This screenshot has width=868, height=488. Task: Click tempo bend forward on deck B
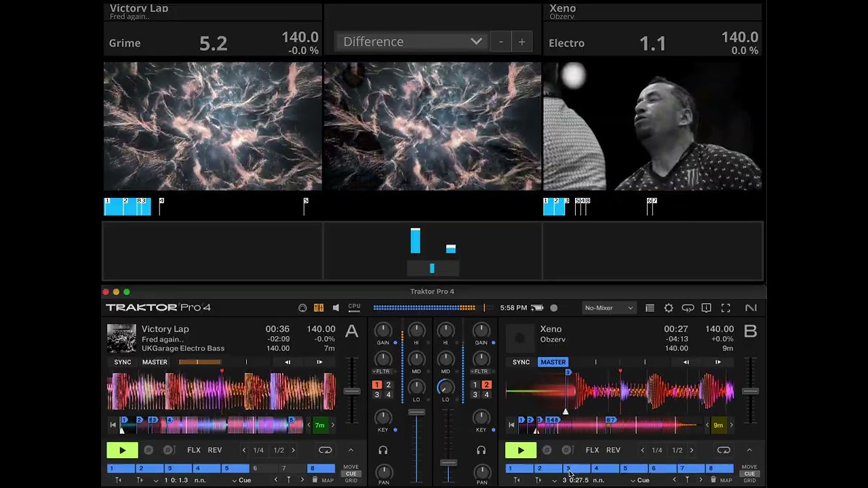pyautogui.click(x=718, y=362)
